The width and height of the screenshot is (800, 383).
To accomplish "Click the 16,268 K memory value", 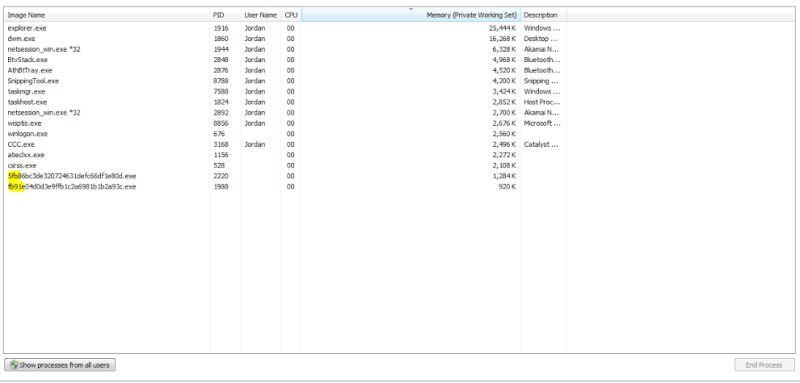I will click(502, 39).
